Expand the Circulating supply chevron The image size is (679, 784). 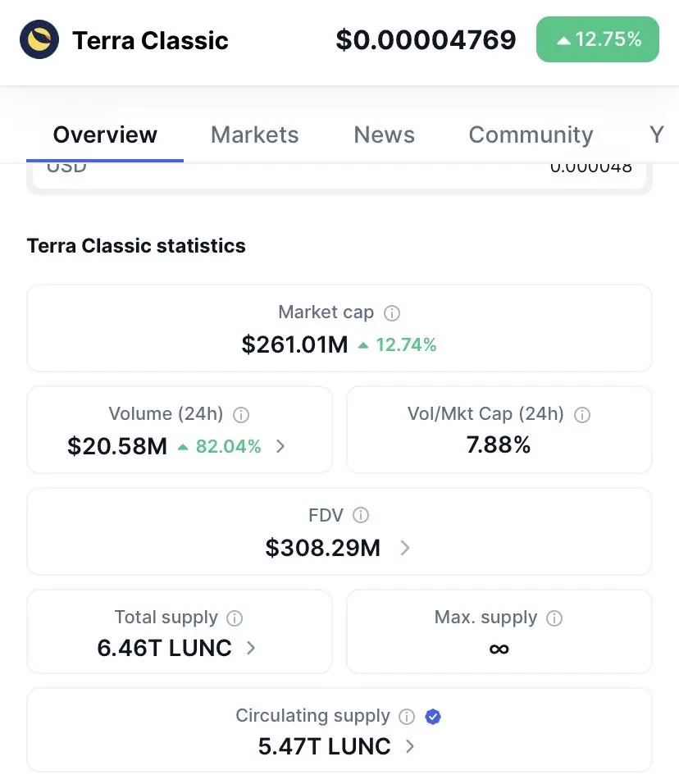coord(409,746)
